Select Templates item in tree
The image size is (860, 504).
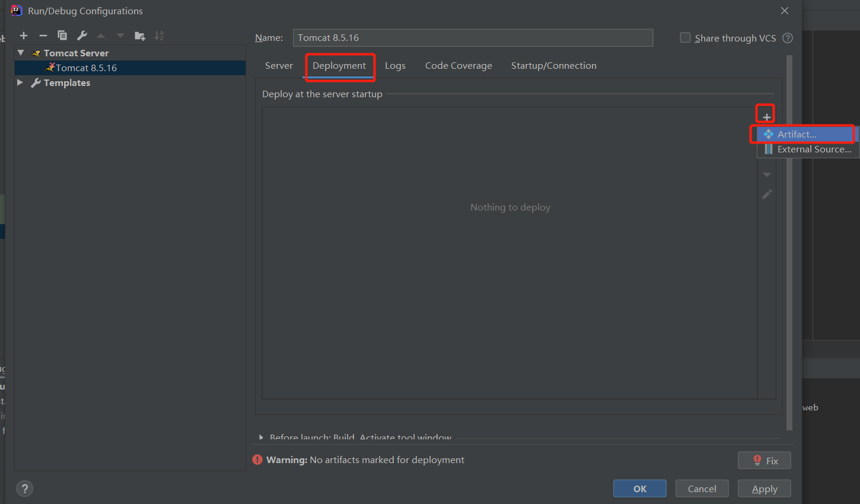point(67,82)
